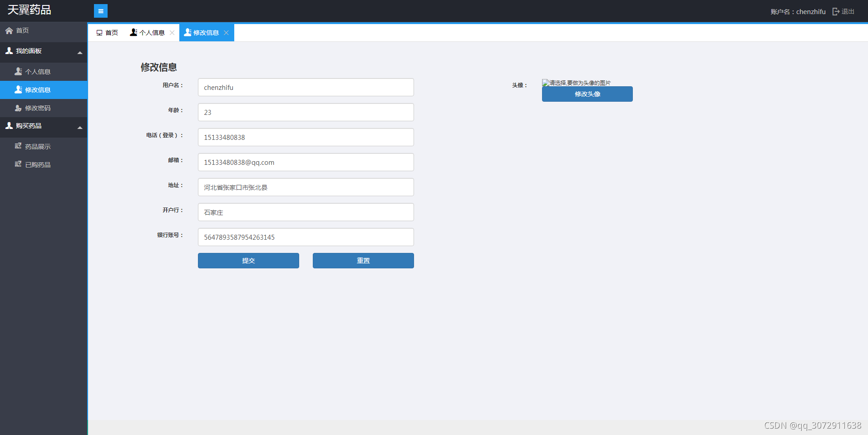
Task: Click the icon beside 个人信息 in the sidebar
Action: pyautogui.click(x=18, y=71)
